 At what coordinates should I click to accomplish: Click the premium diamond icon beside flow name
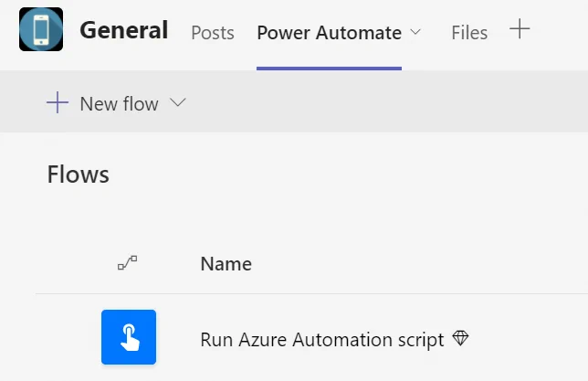click(x=460, y=338)
